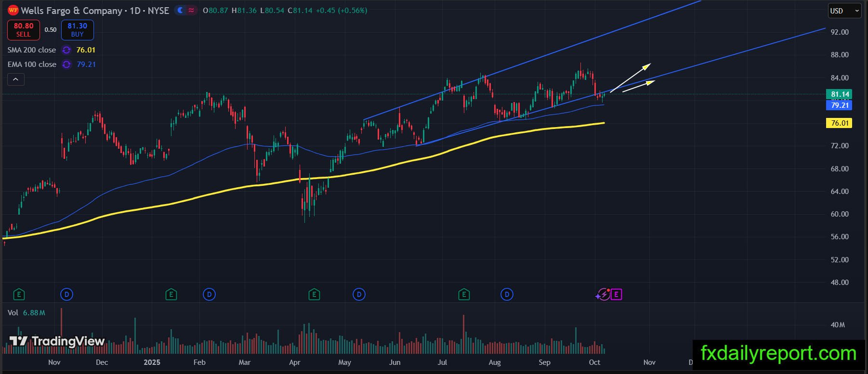The height and width of the screenshot is (374, 868).
Task: Click the refresh icon beside SMA 200 close
Action: click(66, 50)
